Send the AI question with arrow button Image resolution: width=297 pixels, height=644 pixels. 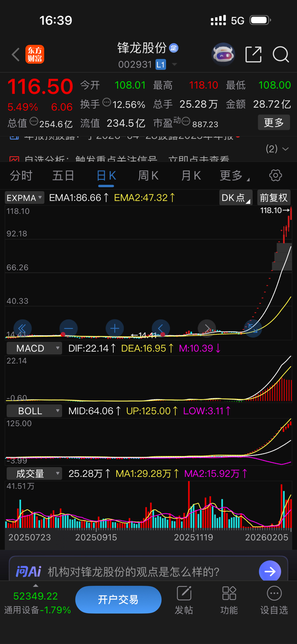(x=270, y=571)
